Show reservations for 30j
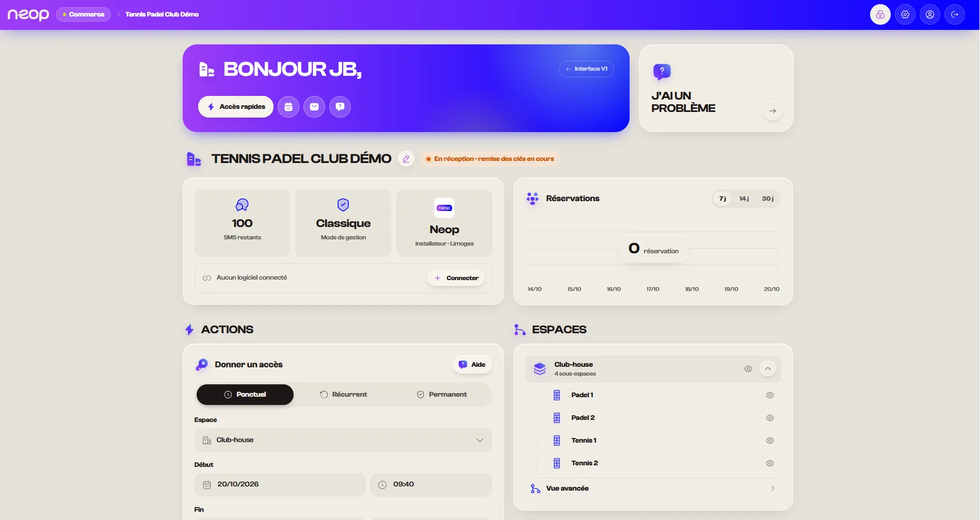Screen dimensions: 980x520 tap(767, 199)
